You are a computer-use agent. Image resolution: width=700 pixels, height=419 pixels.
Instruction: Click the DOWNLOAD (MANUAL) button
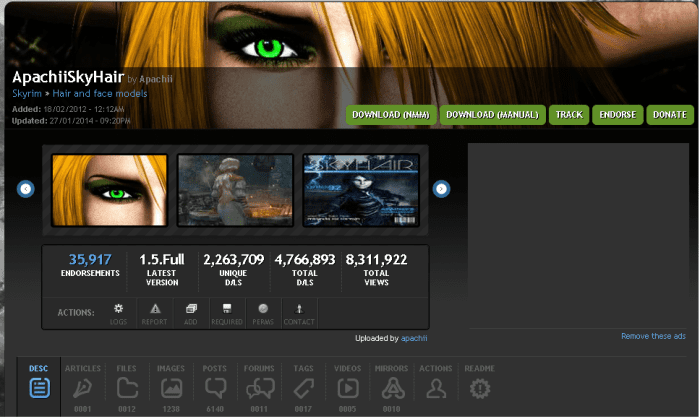[x=492, y=115]
